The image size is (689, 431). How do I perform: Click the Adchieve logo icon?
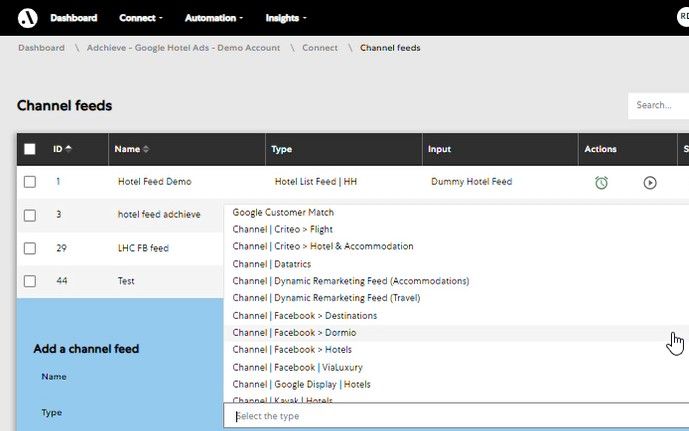[x=27, y=18]
